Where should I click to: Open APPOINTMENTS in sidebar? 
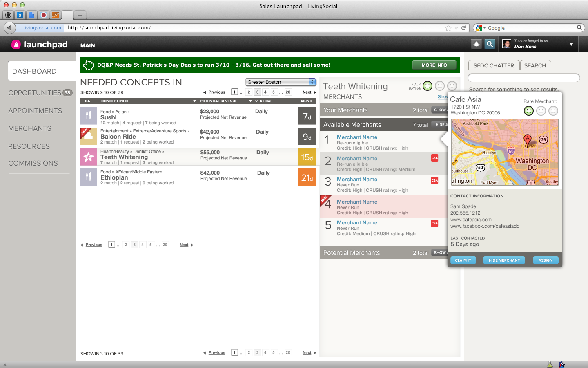pyautogui.click(x=35, y=111)
